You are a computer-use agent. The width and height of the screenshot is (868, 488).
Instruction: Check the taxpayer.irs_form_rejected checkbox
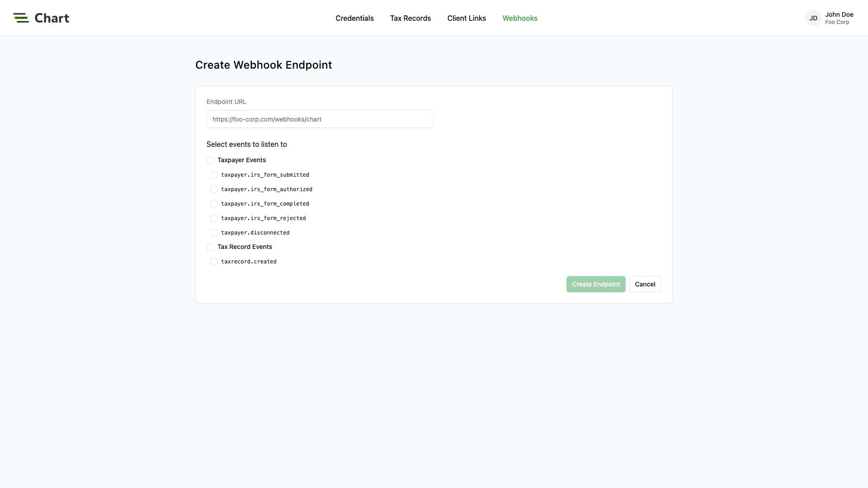click(214, 218)
